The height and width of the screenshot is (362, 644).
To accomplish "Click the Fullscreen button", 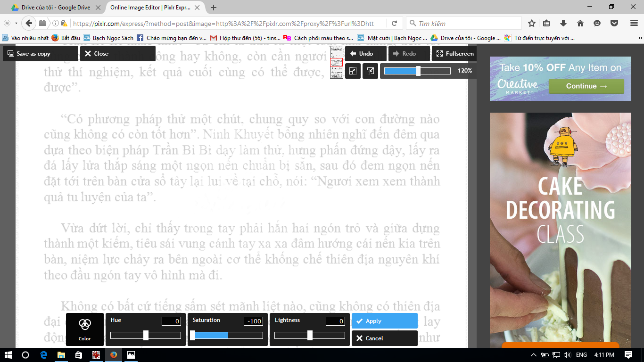I will click(454, 54).
